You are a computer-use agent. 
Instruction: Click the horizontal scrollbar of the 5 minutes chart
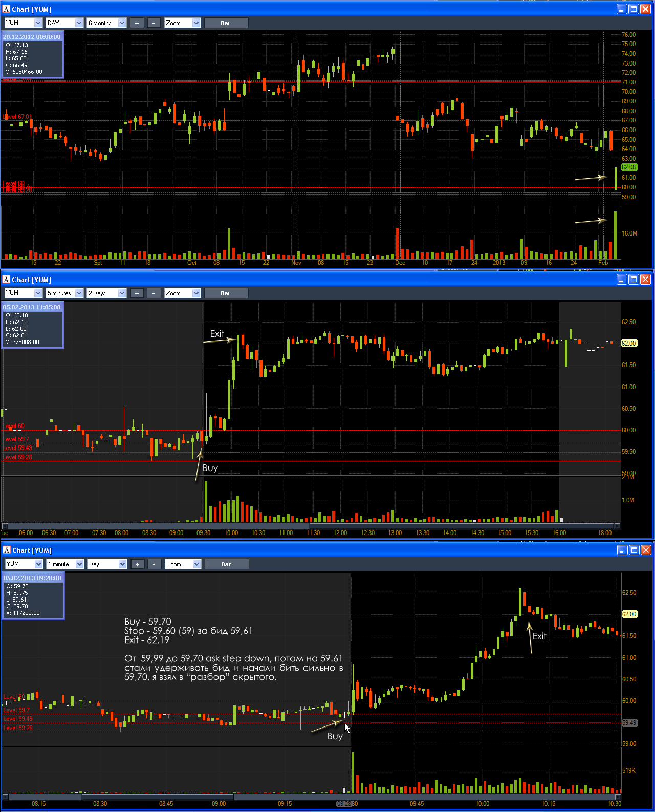311,526
